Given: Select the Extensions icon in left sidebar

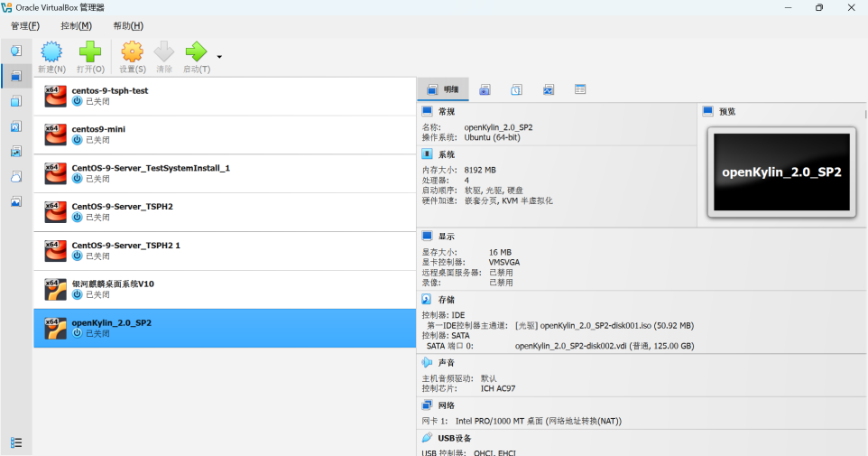Looking at the screenshot, I should tap(16, 101).
